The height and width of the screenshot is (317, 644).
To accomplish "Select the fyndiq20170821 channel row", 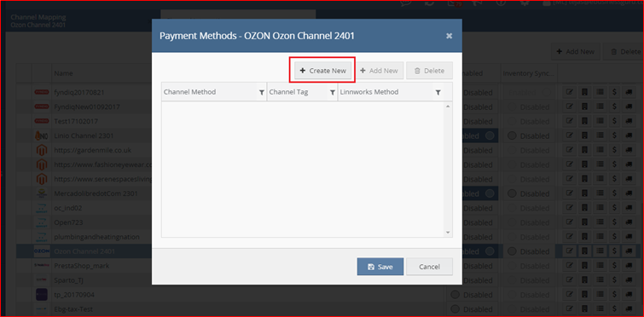I will (78, 93).
